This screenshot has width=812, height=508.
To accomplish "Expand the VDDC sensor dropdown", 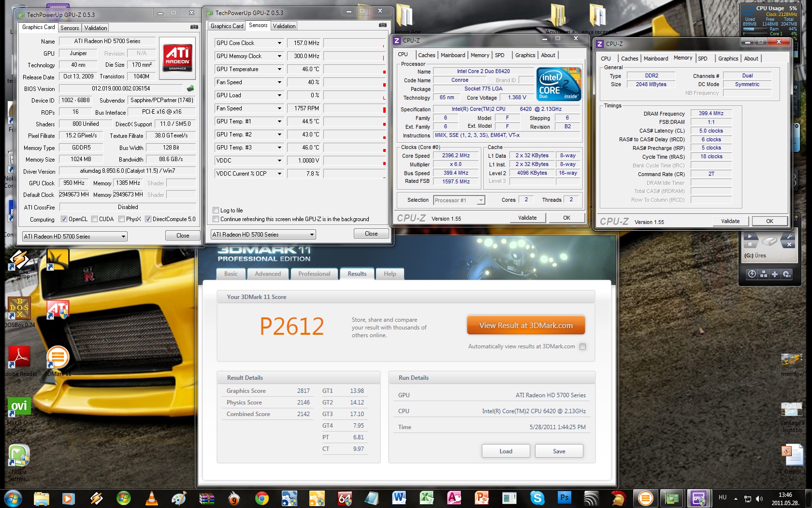I will point(279,161).
